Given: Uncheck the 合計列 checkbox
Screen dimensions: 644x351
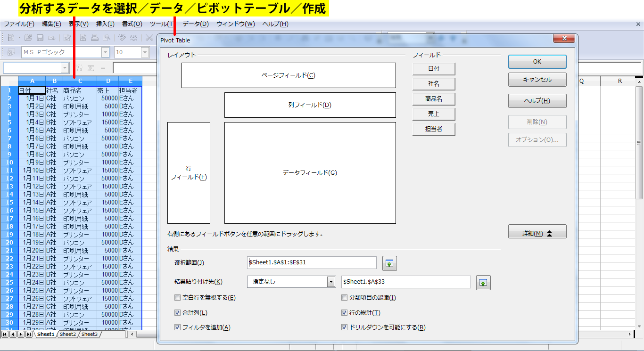Looking at the screenshot, I should tap(178, 313).
